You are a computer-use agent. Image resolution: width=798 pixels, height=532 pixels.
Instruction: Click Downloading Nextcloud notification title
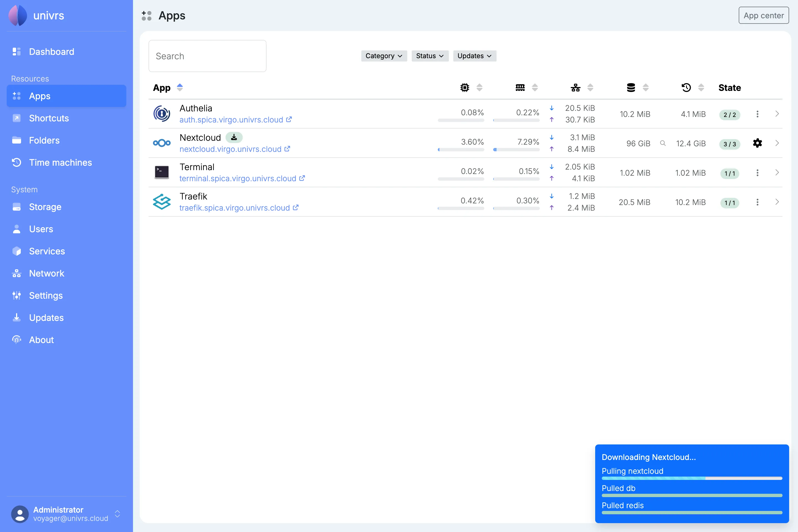pyautogui.click(x=649, y=457)
